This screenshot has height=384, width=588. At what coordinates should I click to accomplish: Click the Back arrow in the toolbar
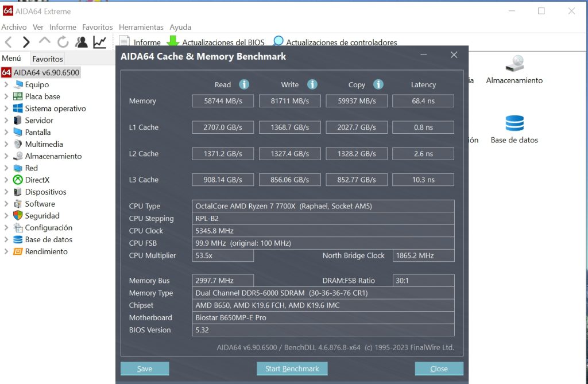8,42
